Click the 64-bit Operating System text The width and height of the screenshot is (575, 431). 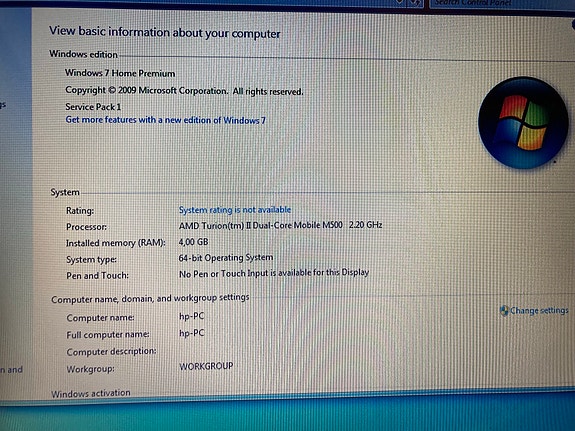pyautogui.click(x=226, y=258)
